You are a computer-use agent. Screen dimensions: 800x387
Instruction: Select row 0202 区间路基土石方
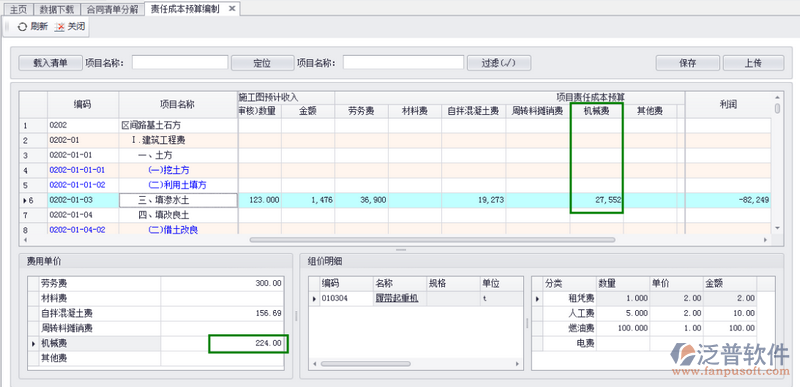395,125
